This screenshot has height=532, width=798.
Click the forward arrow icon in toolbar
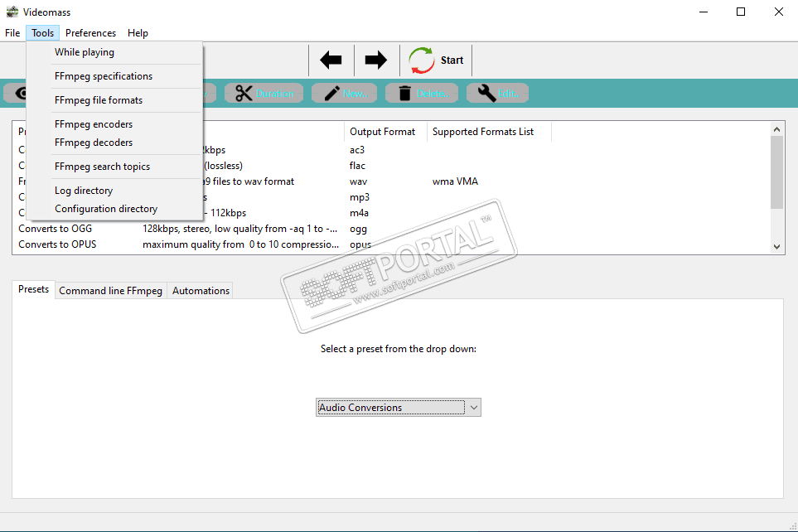[x=376, y=60]
